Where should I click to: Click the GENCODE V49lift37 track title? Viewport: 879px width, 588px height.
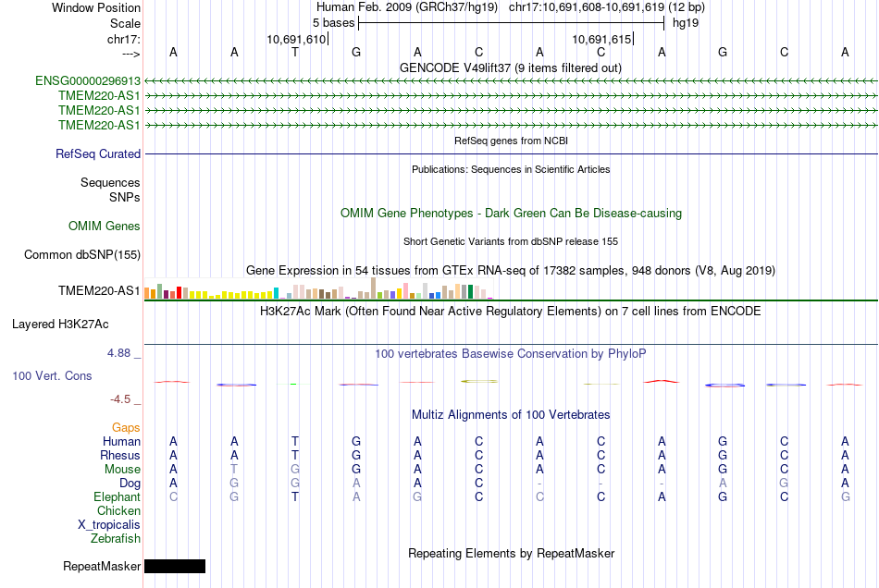pyautogui.click(x=511, y=67)
